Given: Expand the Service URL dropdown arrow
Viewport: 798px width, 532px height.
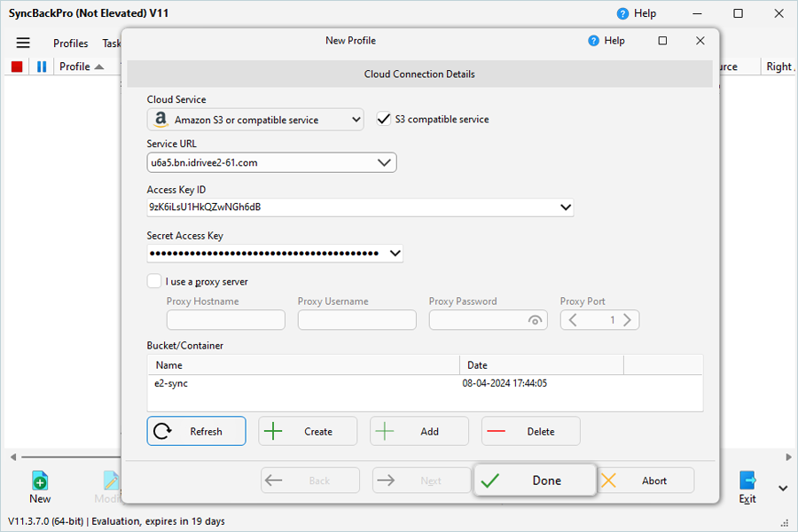Looking at the screenshot, I should tap(384, 163).
